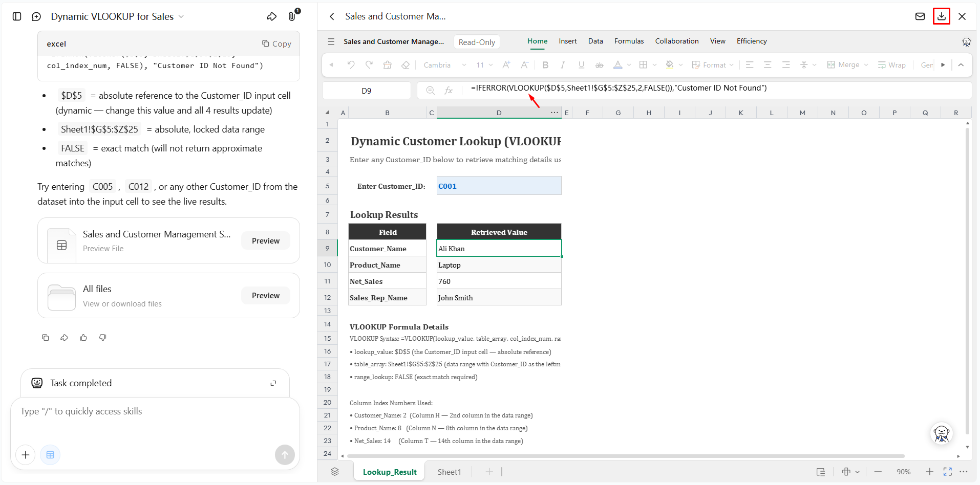The width and height of the screenshot is (980, 485).
Task: Open the Merge cells dropdown
Action: coord(848,65)
